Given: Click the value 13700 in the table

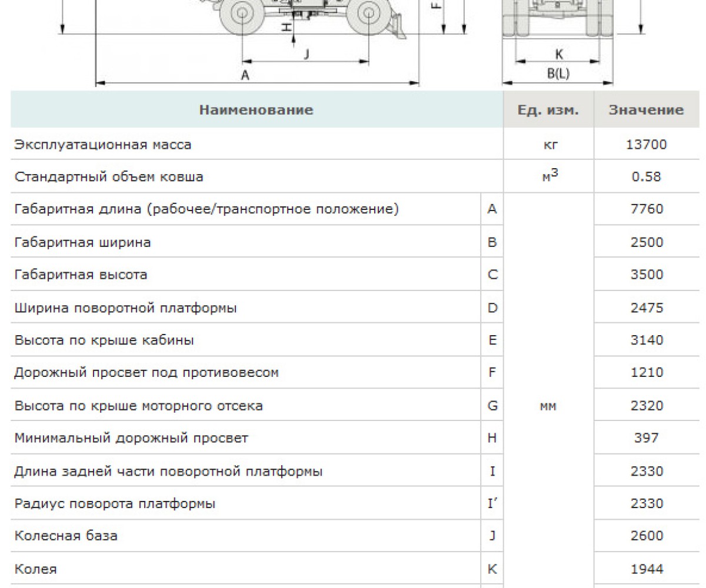Looking at the screenshot, I should point(647,145).
